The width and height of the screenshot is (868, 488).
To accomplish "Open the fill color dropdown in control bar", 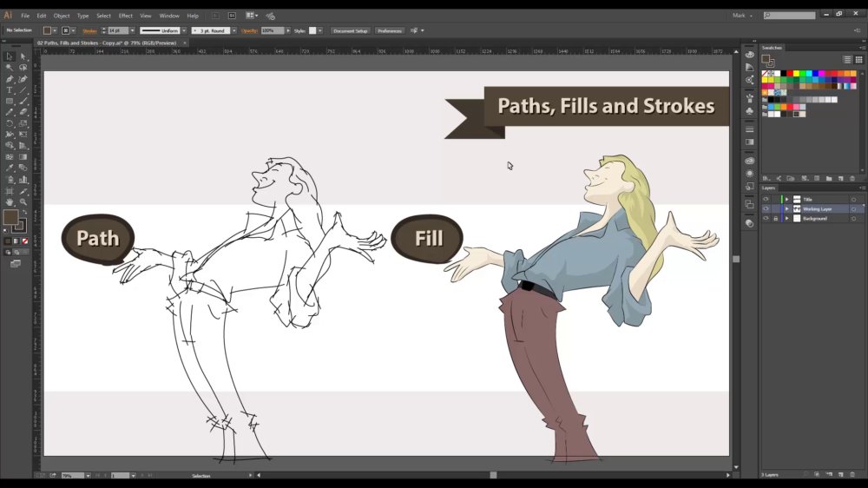I will point(55,31).
